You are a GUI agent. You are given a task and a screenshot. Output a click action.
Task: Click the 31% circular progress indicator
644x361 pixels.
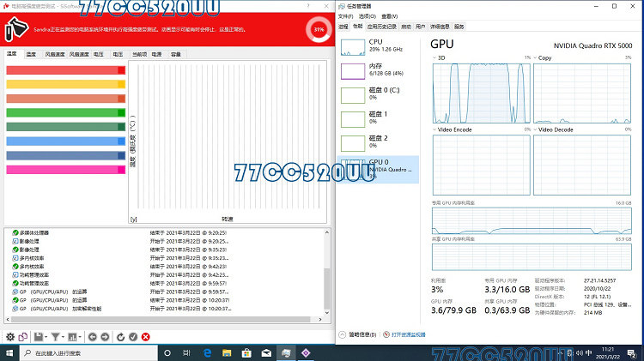(319, 29)
